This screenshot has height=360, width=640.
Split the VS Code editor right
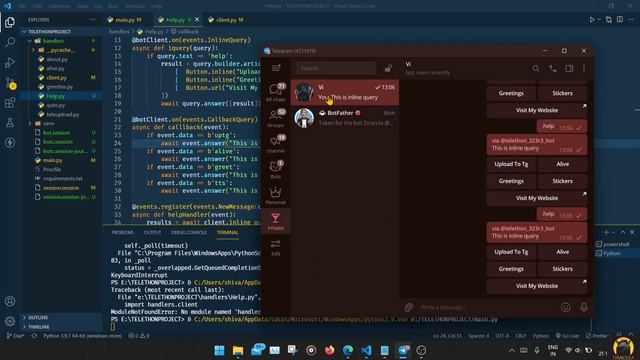click(620, 20)
